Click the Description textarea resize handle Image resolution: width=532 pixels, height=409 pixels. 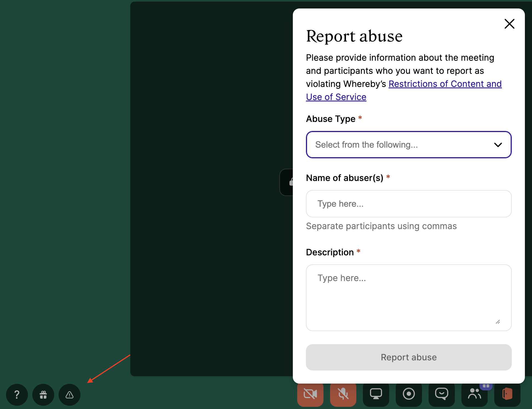coord(498,322)
